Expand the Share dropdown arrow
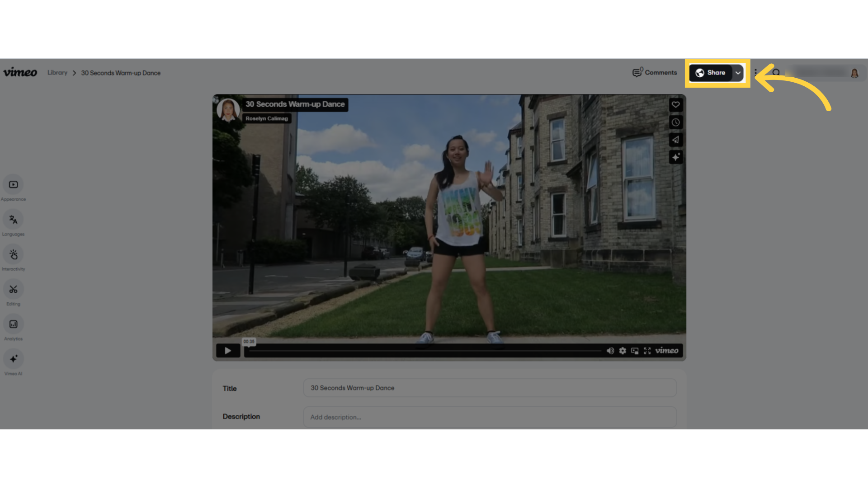868x488 pixels. (738, 73)
